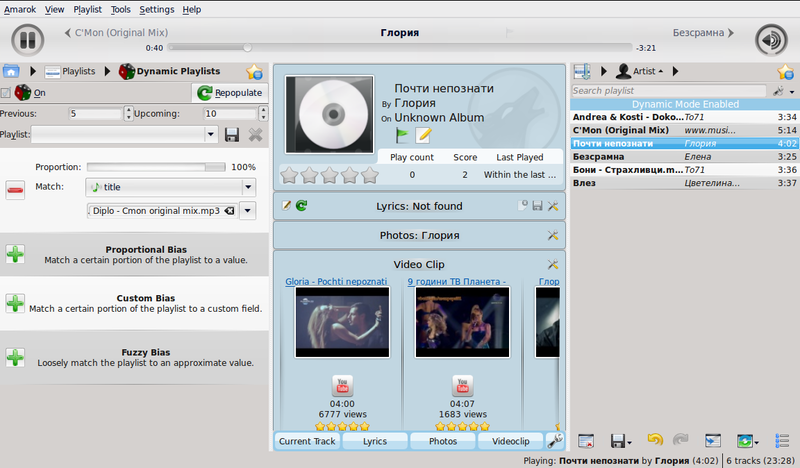Image resolution: width=800 pixels, height=468 pixels.
Task: Open Gloria - Pochti nepoznati video link
Action: [336, 281]
